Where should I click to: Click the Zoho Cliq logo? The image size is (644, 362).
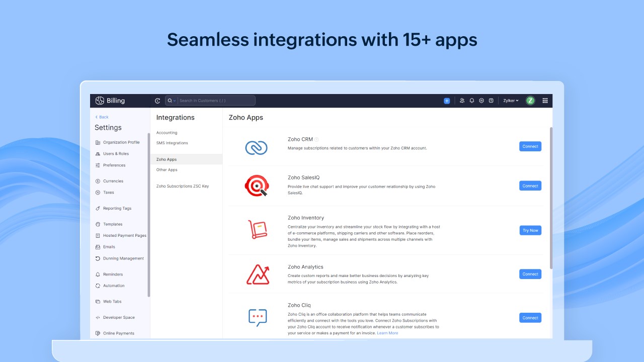click(258, 318)
